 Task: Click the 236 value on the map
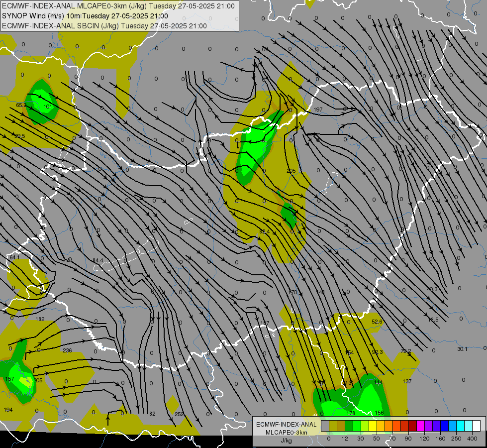coord(67,350)
